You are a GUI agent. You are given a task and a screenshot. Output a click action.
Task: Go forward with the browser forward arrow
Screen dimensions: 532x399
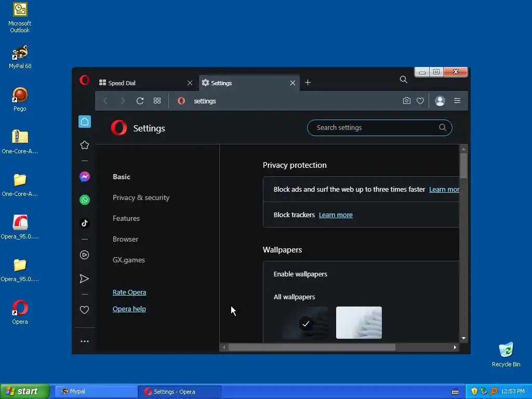[123, 101]
